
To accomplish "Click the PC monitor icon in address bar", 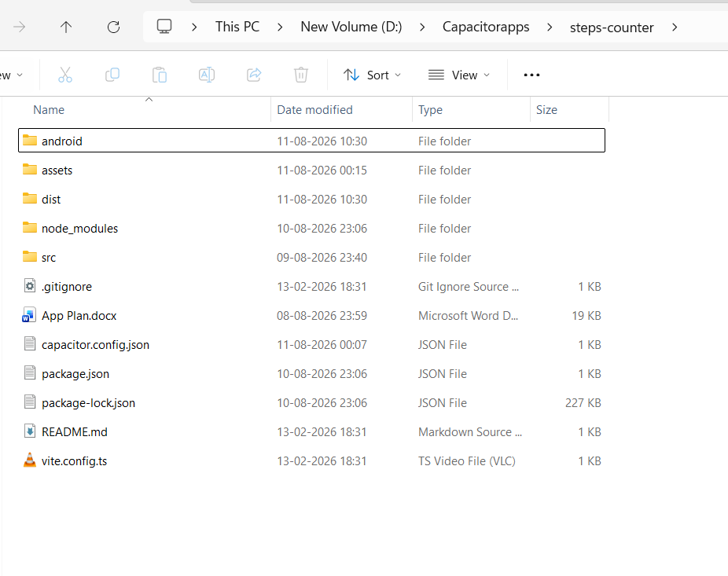I will point(164,27).
